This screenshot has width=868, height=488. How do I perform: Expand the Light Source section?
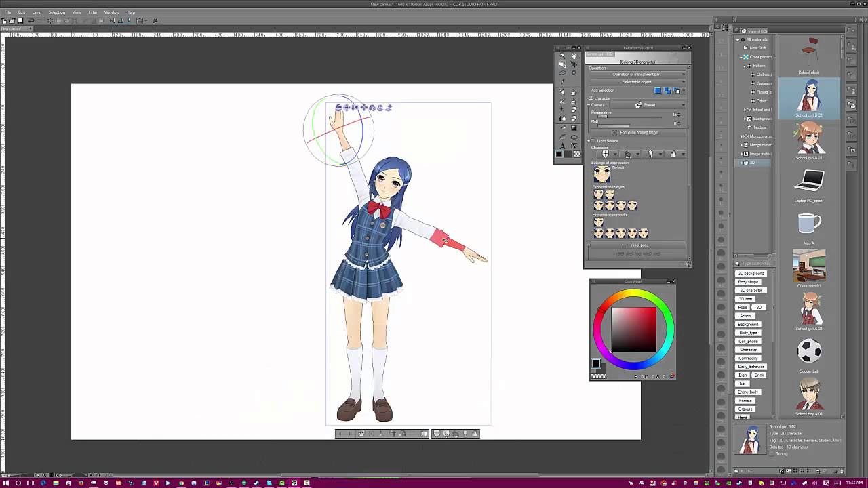[588, 141]
